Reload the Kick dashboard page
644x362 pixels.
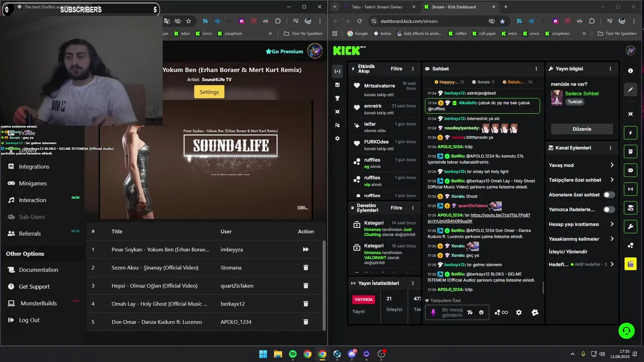(x=359, y=21)
